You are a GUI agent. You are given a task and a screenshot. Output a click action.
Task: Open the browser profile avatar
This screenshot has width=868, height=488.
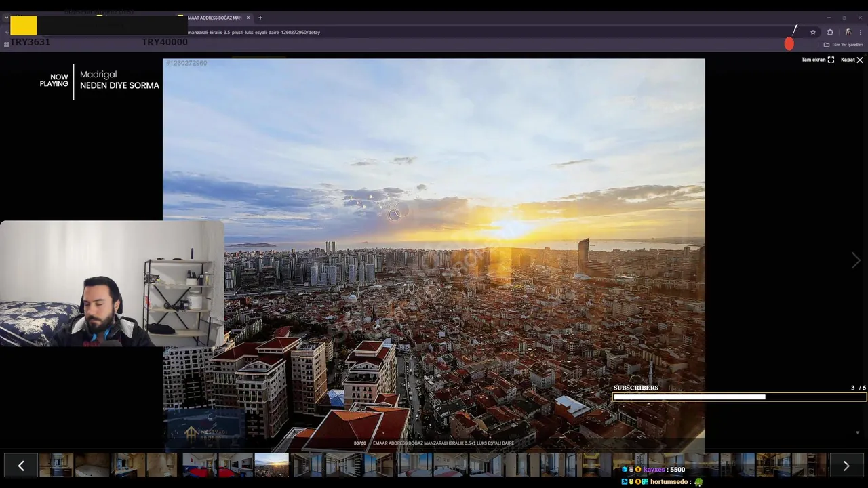click(x=848, y=32)
